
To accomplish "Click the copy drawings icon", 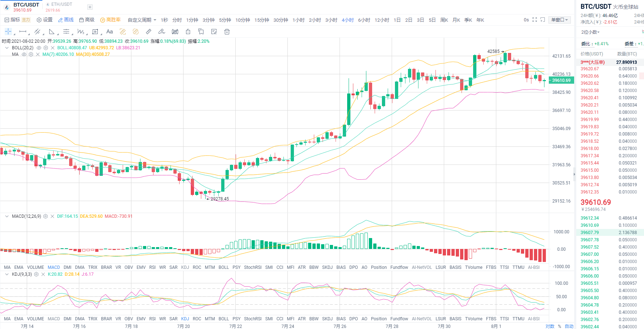I will [201, 32].
